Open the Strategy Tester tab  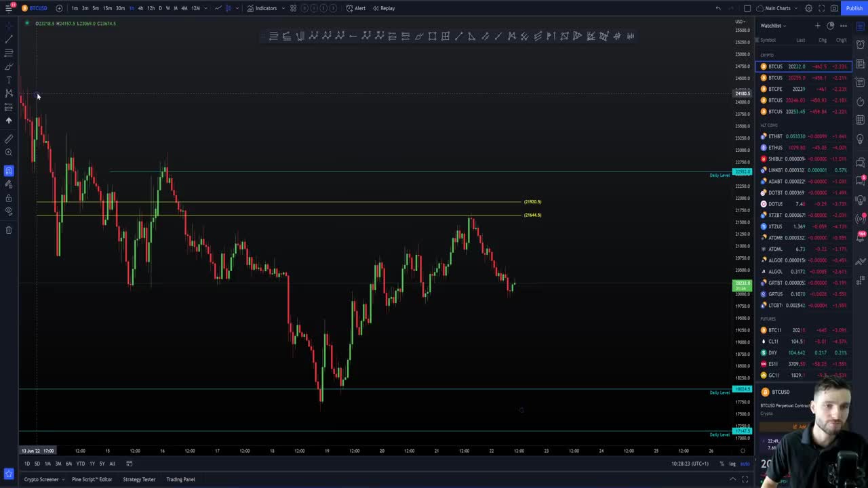click(139, 479)
